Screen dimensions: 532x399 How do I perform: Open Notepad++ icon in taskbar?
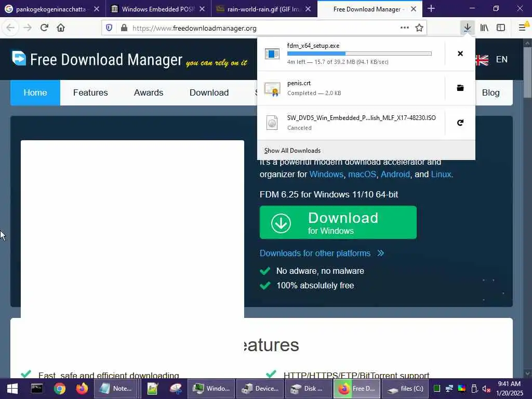pyautogui.click(x=153, y=389)
